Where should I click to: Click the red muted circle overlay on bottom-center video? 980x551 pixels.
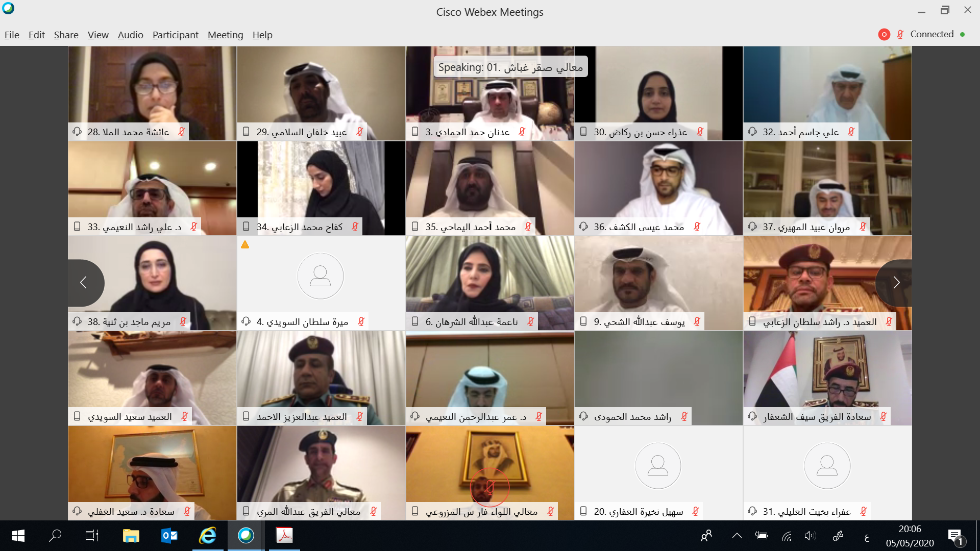click(x=489, y=488)
